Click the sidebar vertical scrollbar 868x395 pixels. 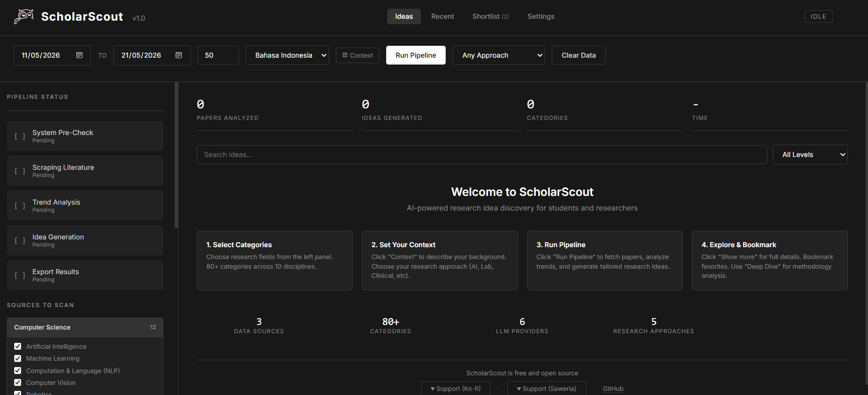tap(176, 155)
